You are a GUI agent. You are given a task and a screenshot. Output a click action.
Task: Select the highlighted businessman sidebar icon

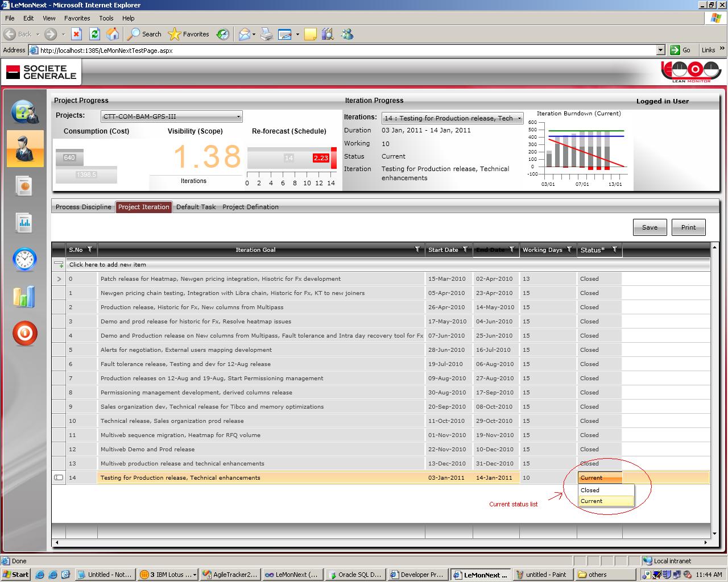click(x=25, y=148)
